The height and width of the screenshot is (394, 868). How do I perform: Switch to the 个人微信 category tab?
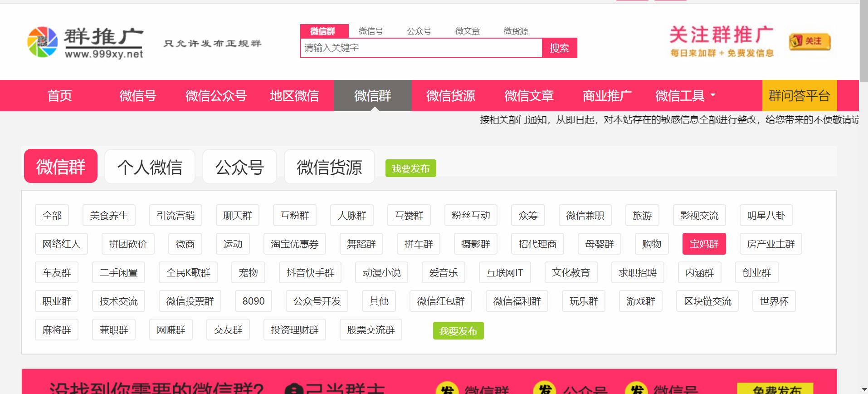coord(150,167)
